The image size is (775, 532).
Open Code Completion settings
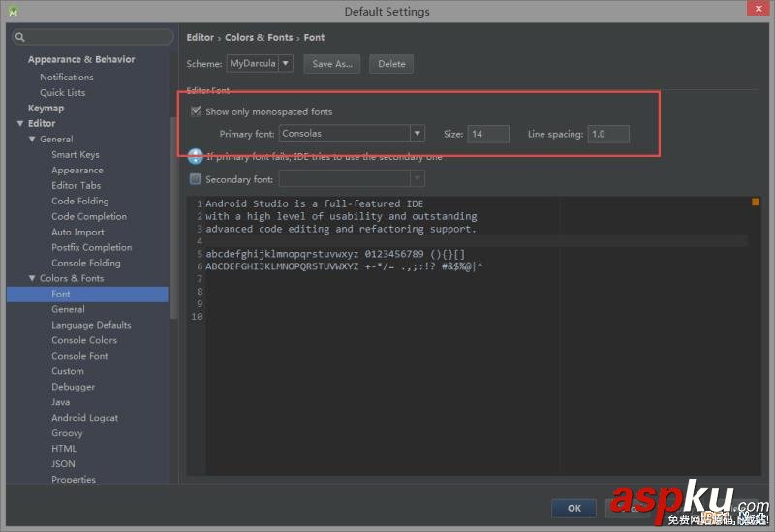(x=89, y=216)
